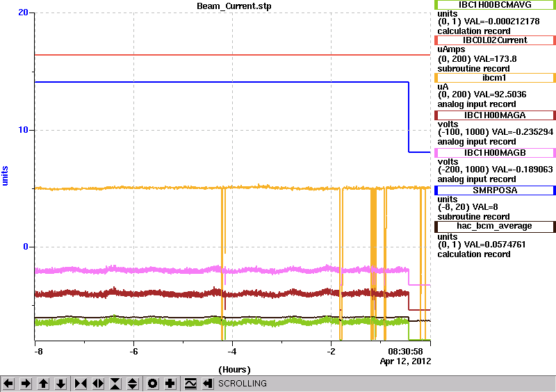Pan the graph right with the right arrow button

point(26,384)
